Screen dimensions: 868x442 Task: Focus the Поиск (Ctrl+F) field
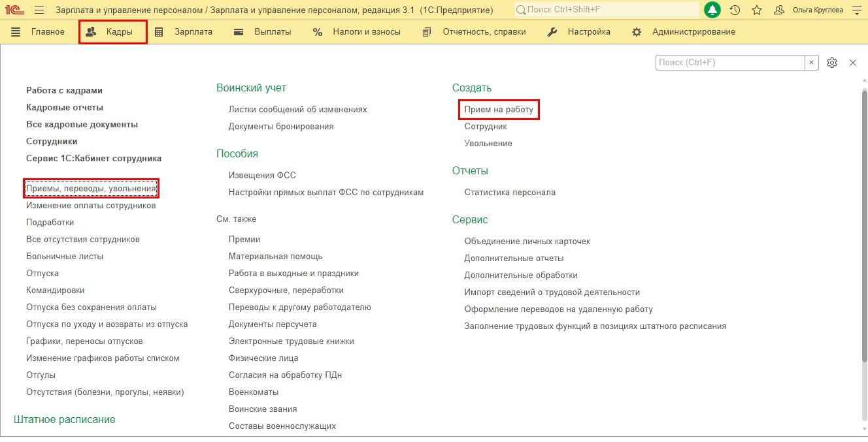[x=730, y=63]
